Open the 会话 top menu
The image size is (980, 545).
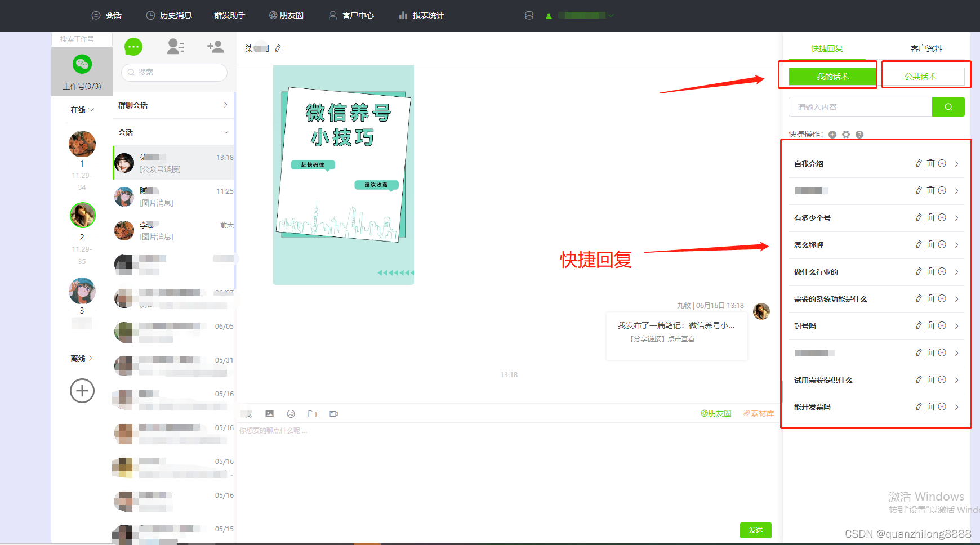click(x=106, y=15)
